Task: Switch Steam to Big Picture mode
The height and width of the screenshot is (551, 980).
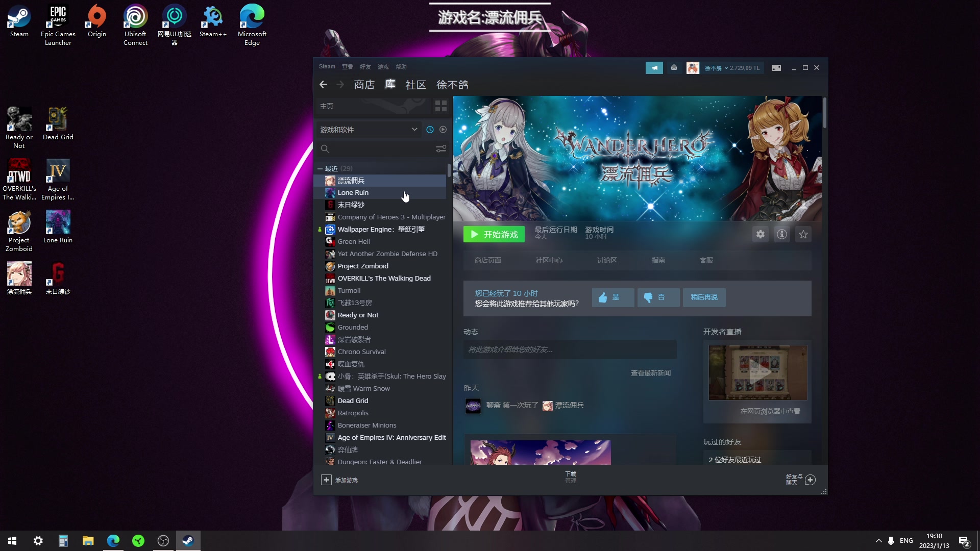Action: click(x=776, y=67)
